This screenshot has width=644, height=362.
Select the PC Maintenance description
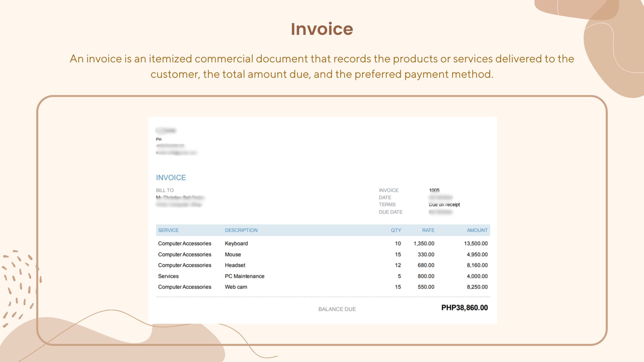tap(245, 276)
